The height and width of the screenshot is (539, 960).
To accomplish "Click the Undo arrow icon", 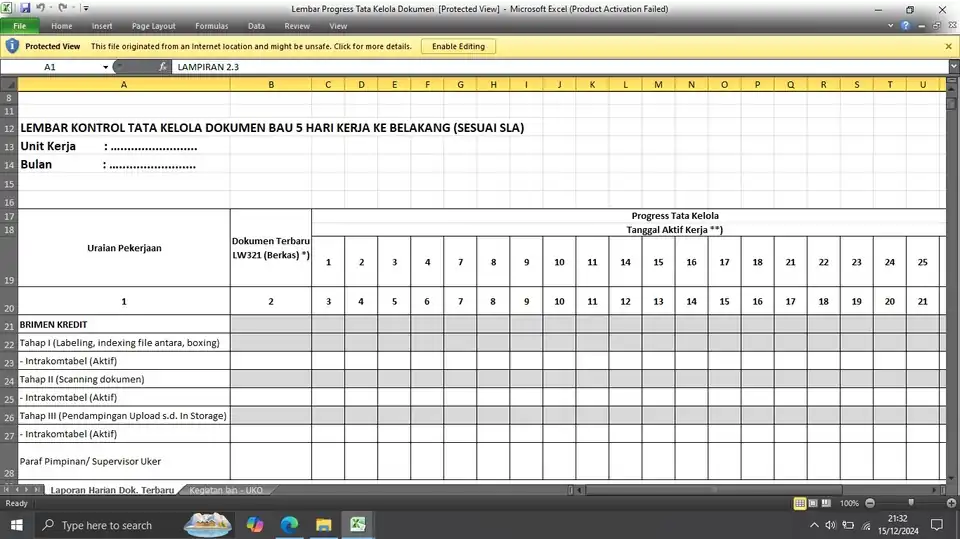I will 40,8.
